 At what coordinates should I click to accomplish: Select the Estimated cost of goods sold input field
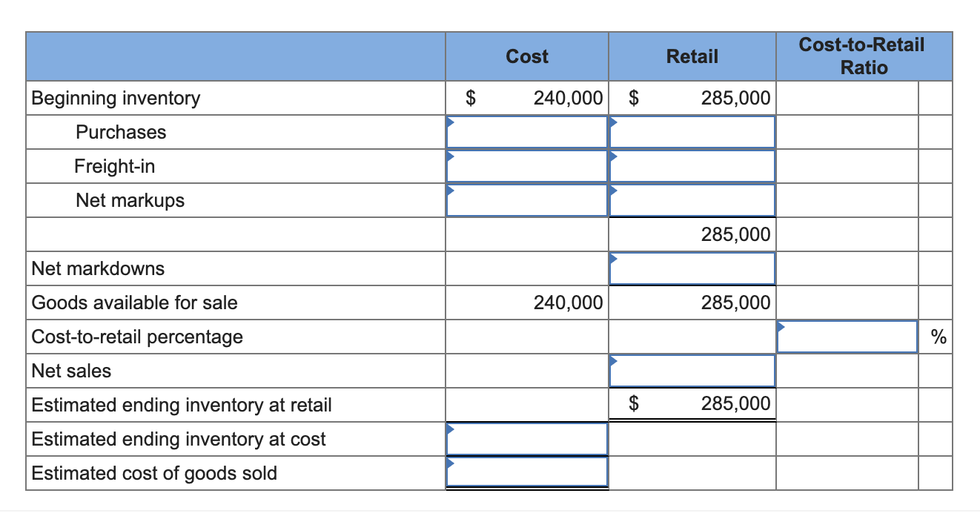[526, 473]
